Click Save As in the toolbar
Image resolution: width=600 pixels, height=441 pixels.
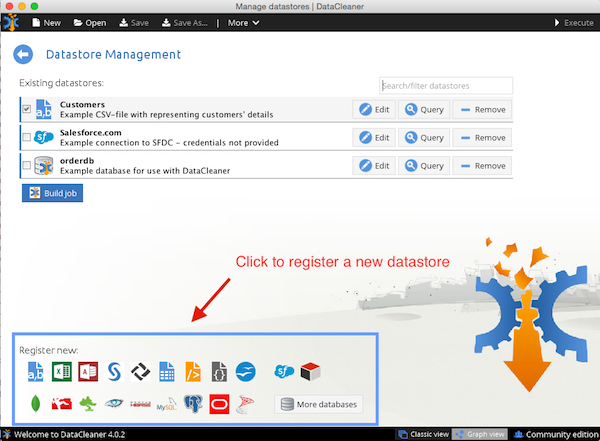pos(184,23)
